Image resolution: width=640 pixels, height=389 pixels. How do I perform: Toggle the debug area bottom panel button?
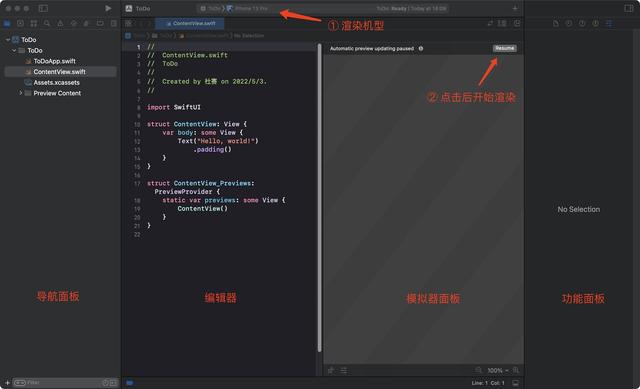(516, 383)
